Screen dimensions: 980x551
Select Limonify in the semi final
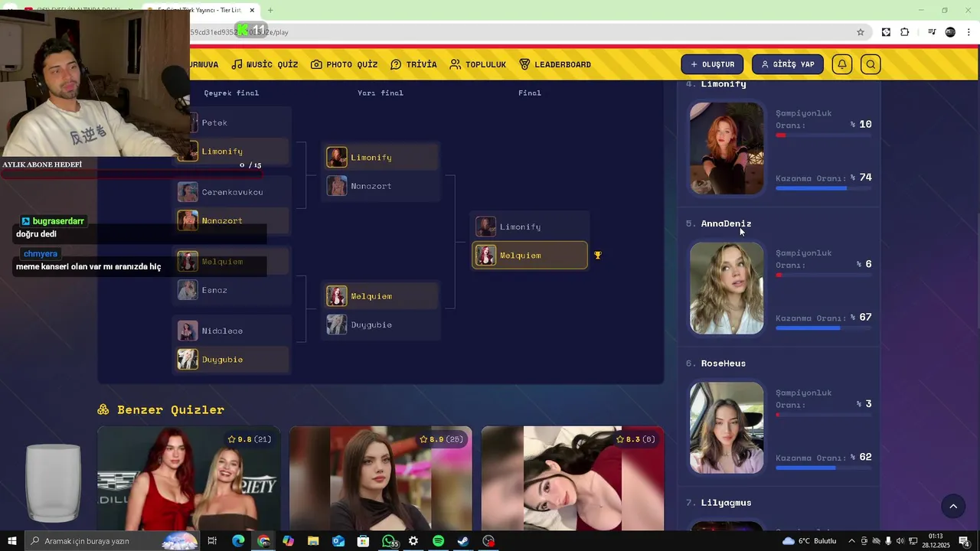[382, 158]
